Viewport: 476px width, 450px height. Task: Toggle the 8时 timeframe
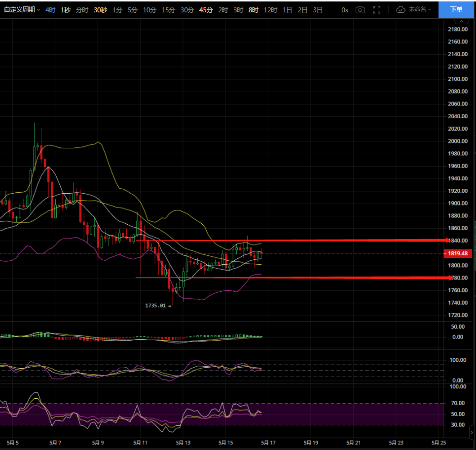[x=254, y=10]
